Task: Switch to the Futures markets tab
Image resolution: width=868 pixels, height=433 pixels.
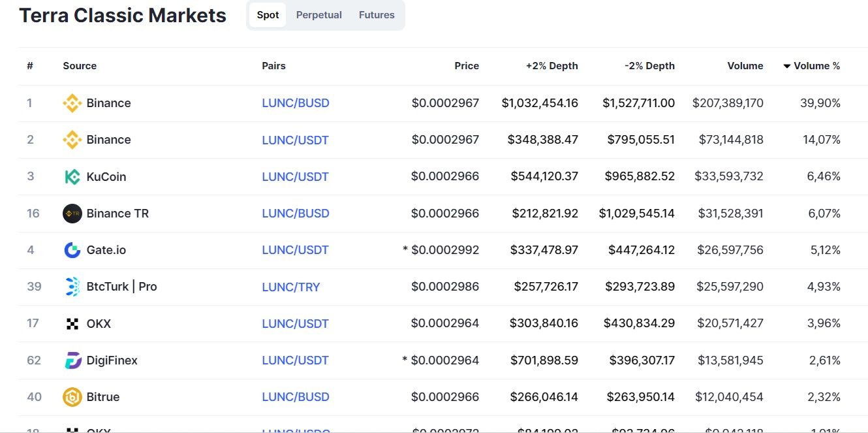Action: (x=377, y=15)
